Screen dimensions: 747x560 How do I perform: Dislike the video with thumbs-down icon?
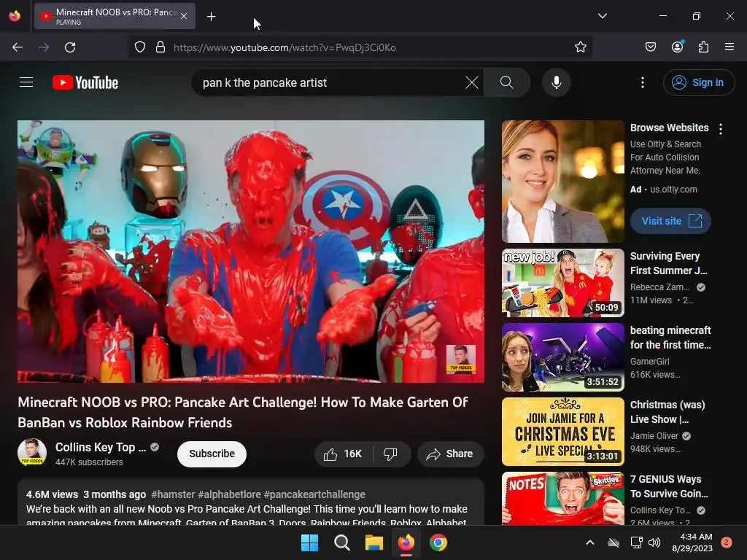point(391,454)
